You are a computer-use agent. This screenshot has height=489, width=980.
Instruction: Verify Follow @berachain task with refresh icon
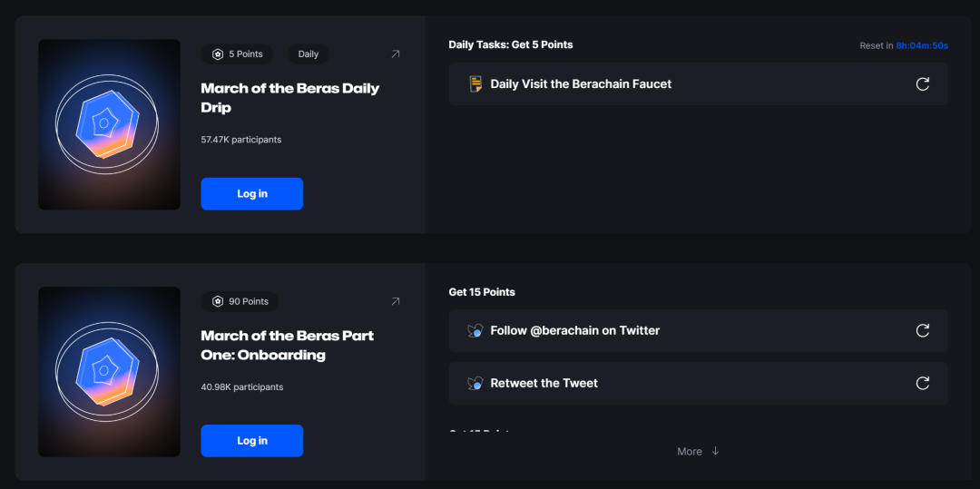(x=922, y=331)
